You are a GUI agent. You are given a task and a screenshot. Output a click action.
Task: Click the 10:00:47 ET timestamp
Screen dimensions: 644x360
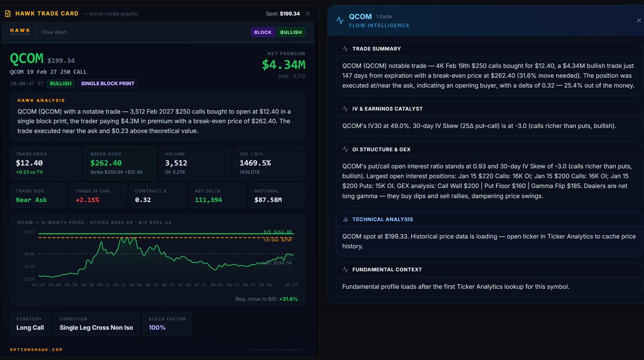[27, 84]
